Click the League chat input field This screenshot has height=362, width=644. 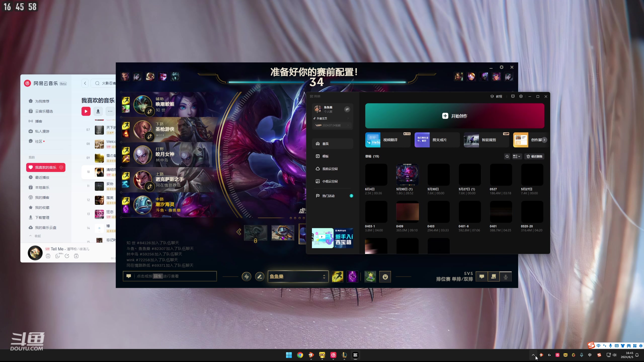(x=170, y=276)
